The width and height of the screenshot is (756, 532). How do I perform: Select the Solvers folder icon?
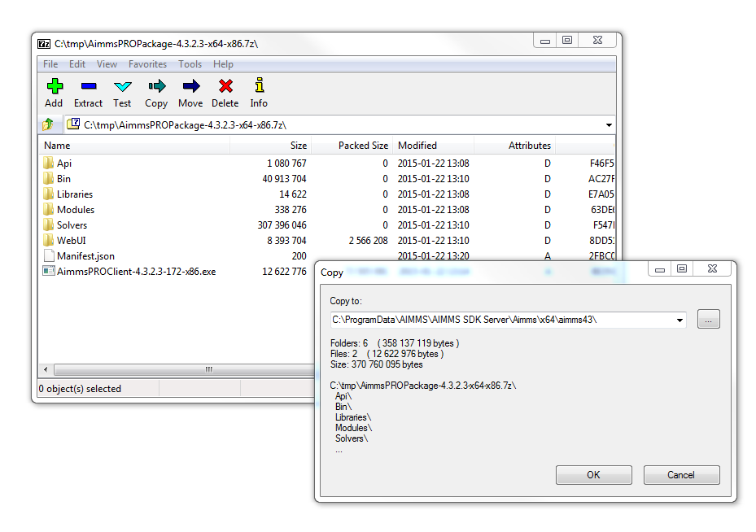click(x=48, y=225)
